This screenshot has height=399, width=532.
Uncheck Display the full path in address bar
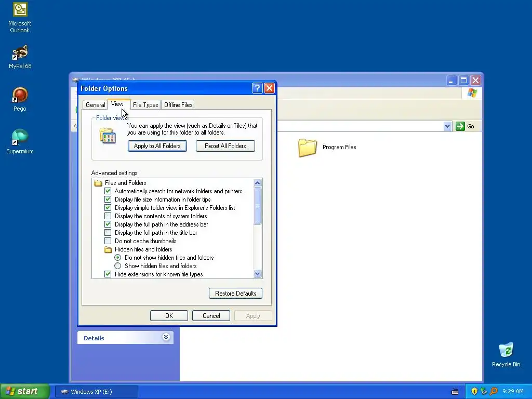click(108, 224)
